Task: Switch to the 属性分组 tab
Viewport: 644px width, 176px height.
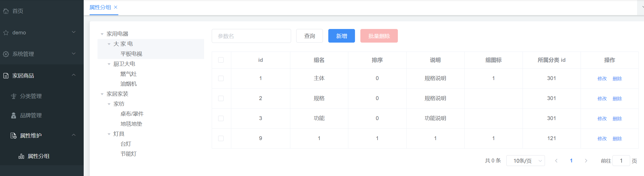Action: point(100,7)
